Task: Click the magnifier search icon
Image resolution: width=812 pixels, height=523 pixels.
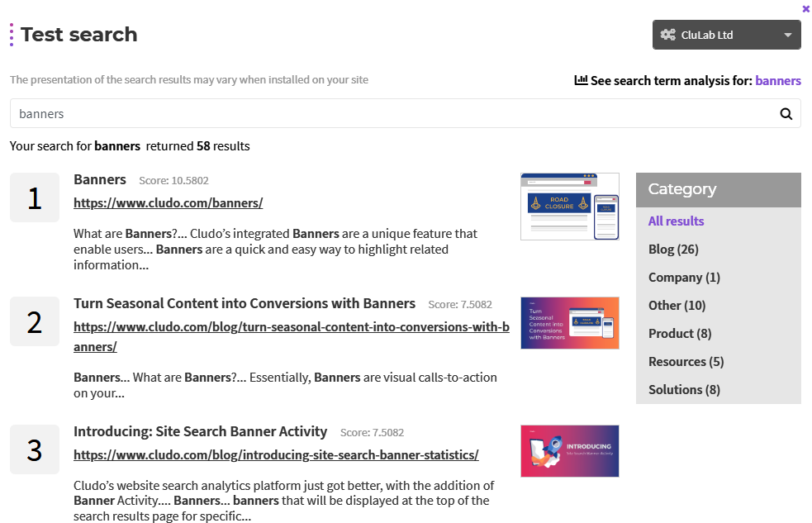Action: [x=786, y=114]
